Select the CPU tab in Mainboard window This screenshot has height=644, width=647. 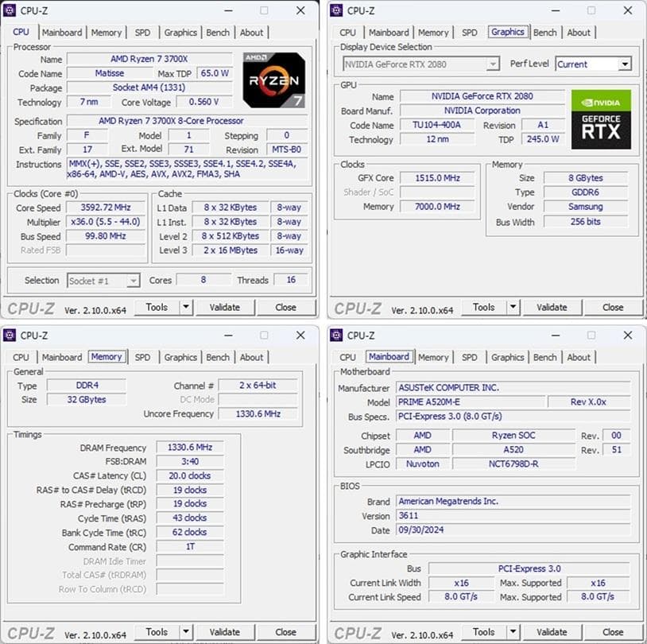pos(347,358)
